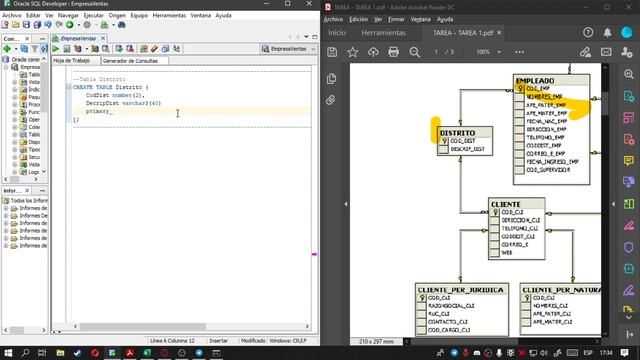Run statement with the green play icon
This screenshot has height=360, width=640.
tap(56, 49)
